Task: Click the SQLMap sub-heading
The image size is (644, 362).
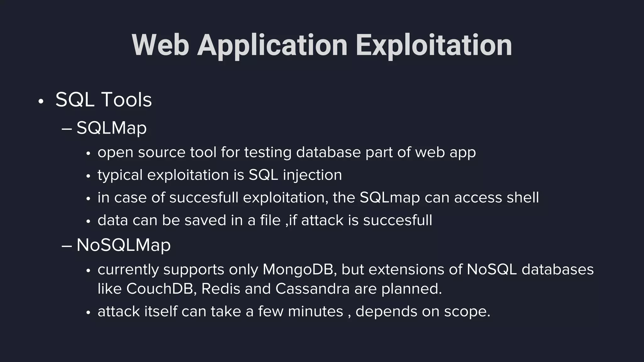Action: coord(111,128)
